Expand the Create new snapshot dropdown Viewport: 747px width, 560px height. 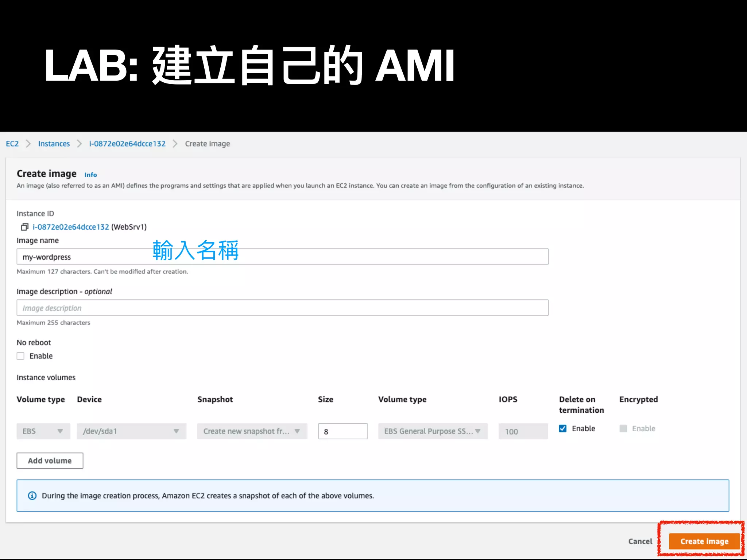(252, 431)
